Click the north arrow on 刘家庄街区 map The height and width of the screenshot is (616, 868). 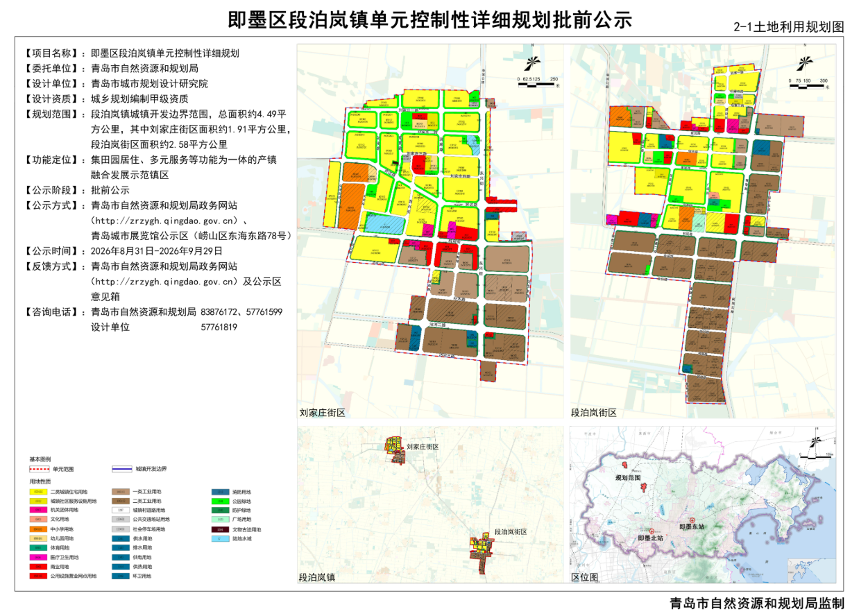pos(533,65)
